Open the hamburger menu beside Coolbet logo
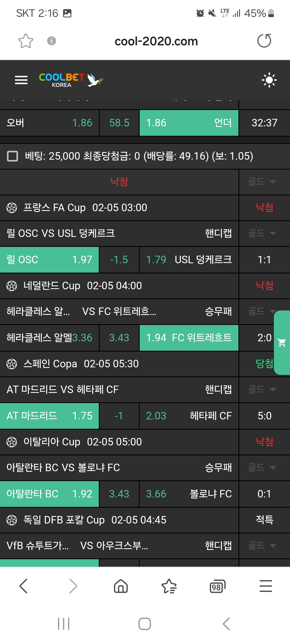 (21, 80)
